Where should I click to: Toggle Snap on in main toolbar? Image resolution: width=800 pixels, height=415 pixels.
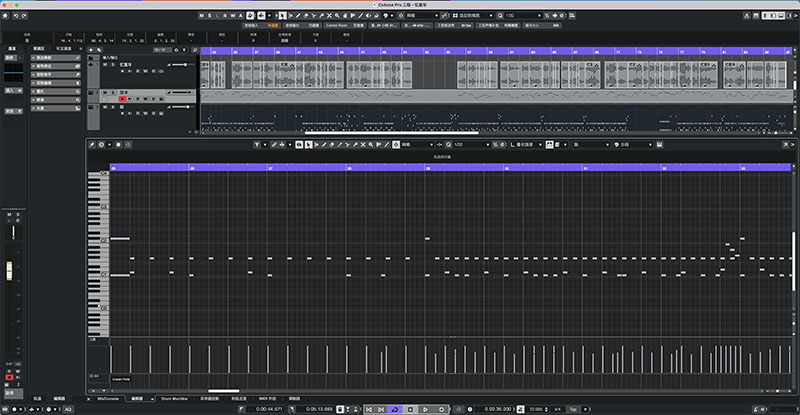(401, 15)
